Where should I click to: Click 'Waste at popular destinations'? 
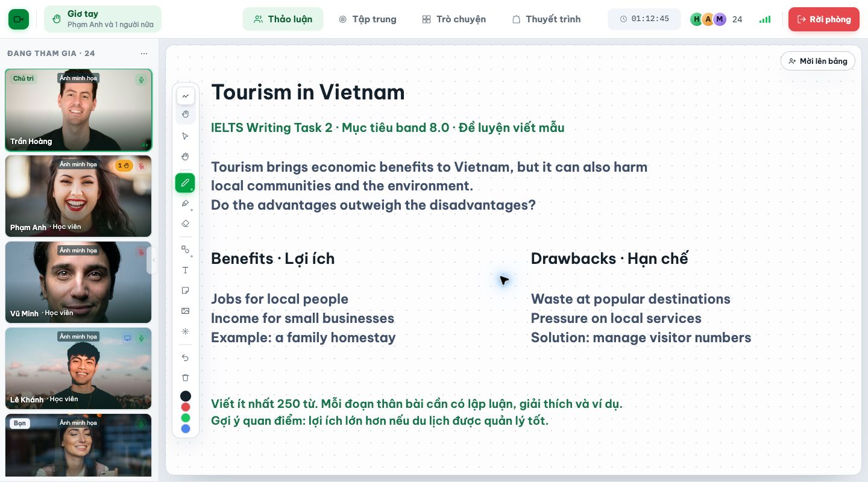pyautogui.click(x=631, y=299)
